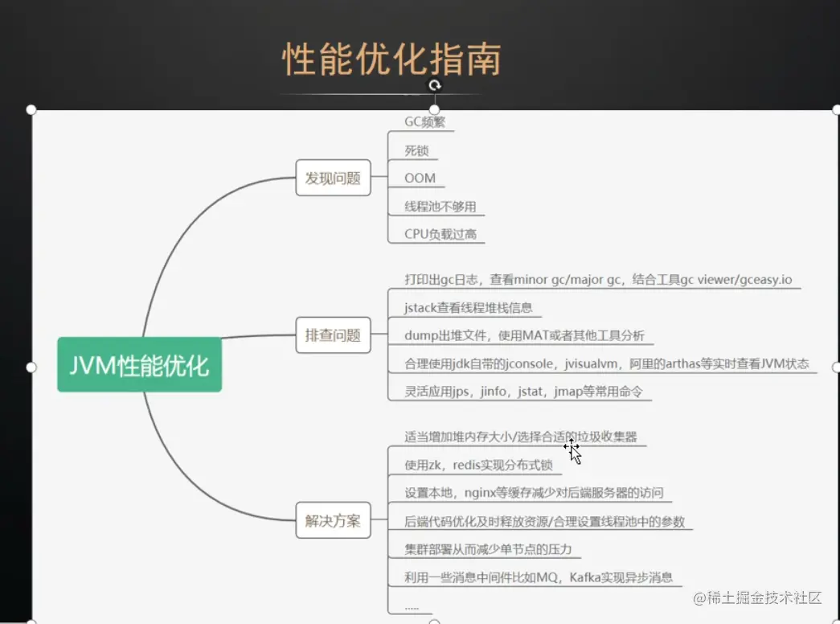Select the 解决方案 node
This screenshot has width=840, height=624.
coord(334,520)
